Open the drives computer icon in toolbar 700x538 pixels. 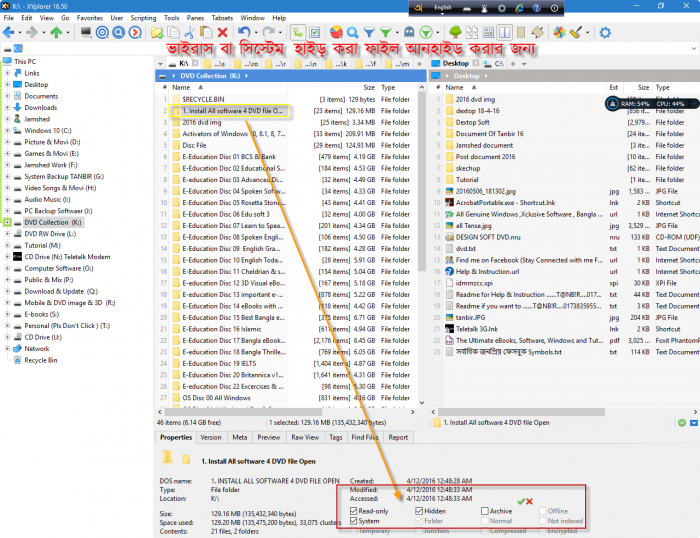(x=86, y=32)
